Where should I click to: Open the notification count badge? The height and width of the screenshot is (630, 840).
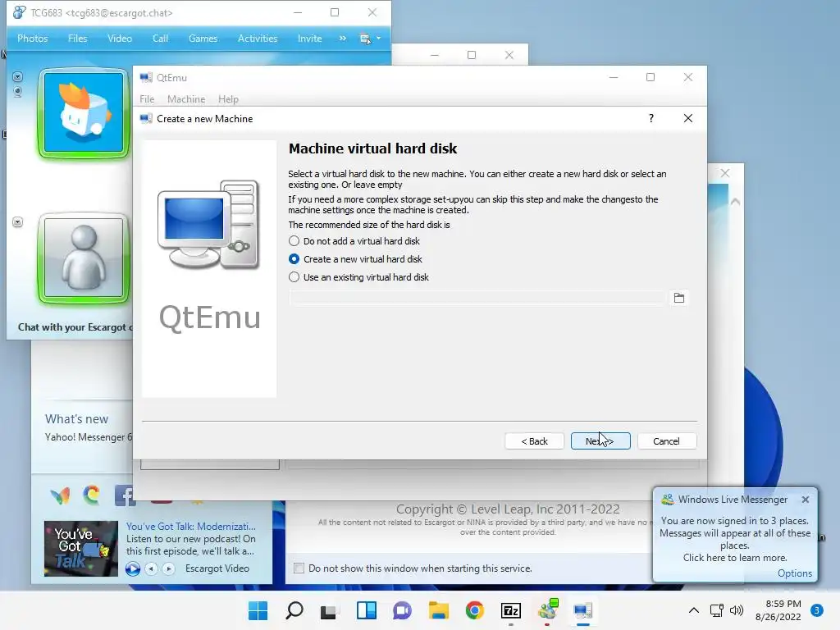tap(817, 610)
